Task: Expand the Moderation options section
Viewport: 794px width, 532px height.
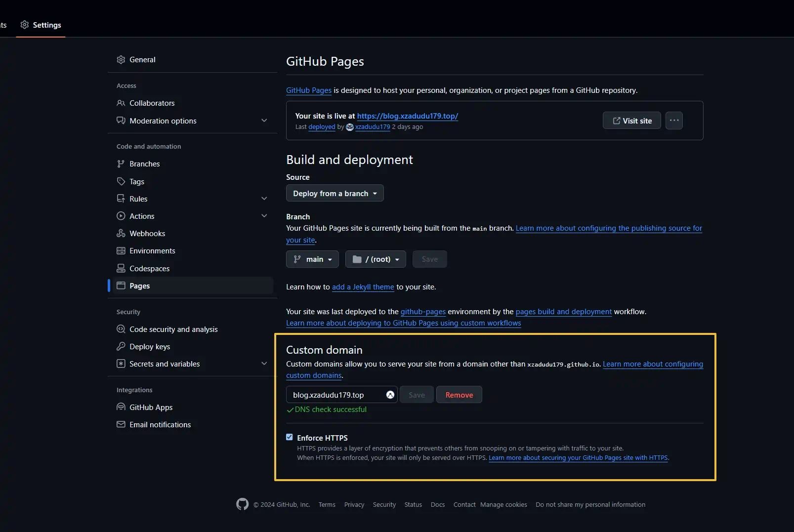Action: [x=264, y=121]
